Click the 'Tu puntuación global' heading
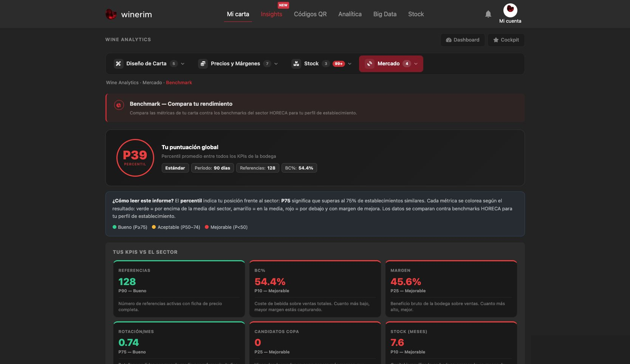Screen dimensions: 630x364 [x=190, y=147]
